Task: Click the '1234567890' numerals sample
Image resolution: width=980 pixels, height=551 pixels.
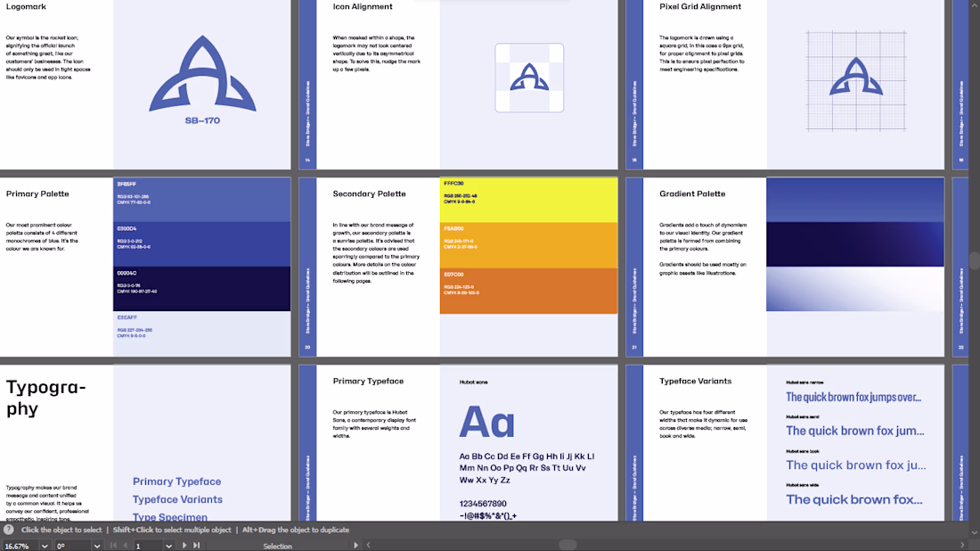Action: [x=483, y=504]
